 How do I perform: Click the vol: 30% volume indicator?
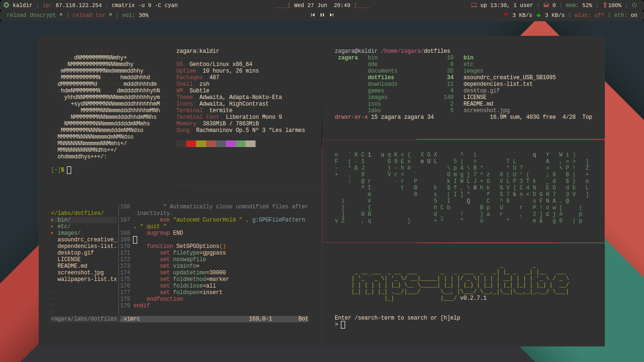point(135,15)
